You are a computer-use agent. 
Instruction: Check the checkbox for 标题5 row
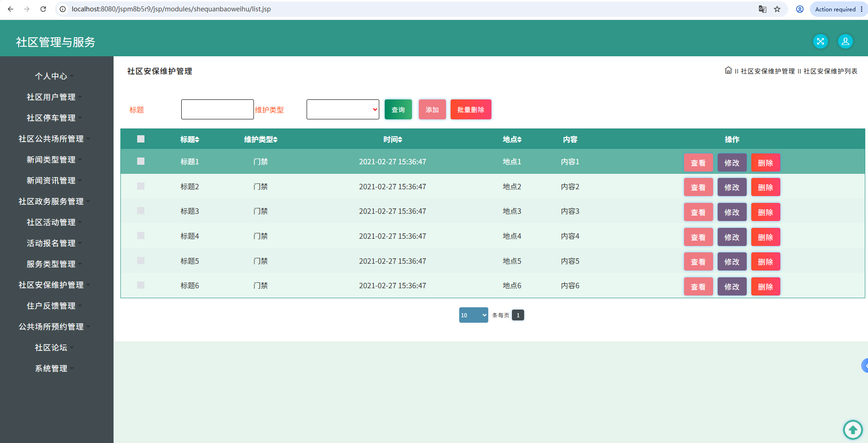[x=141, y=261]
